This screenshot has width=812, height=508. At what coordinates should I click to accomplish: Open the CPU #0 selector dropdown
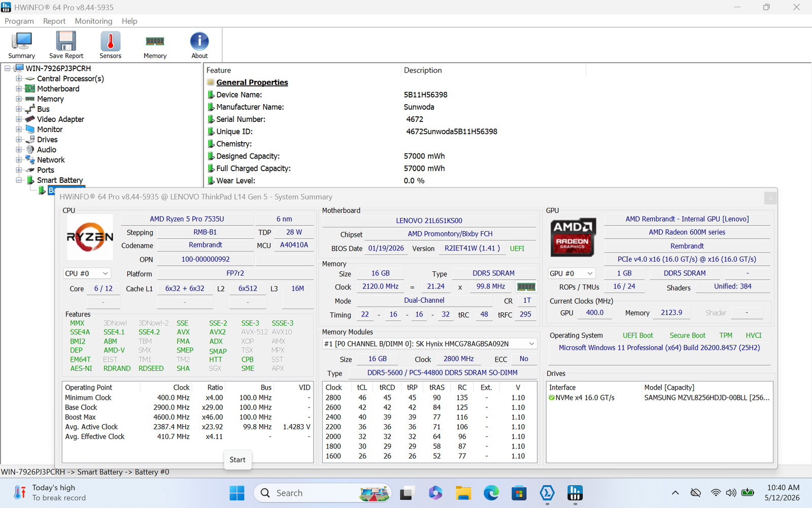pyautogui.click(x=87, y=273)
